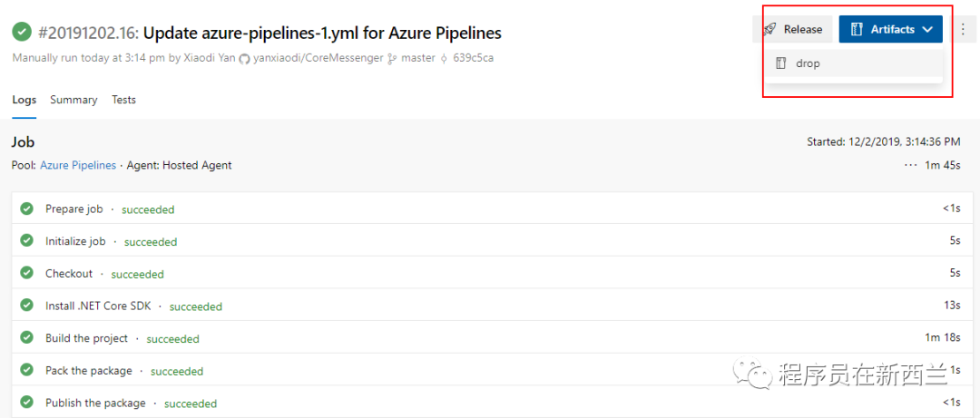The image size is (980, 418).
Task: Open the Checkout log step
Action: pyautogui.click(x=490, y=274)
